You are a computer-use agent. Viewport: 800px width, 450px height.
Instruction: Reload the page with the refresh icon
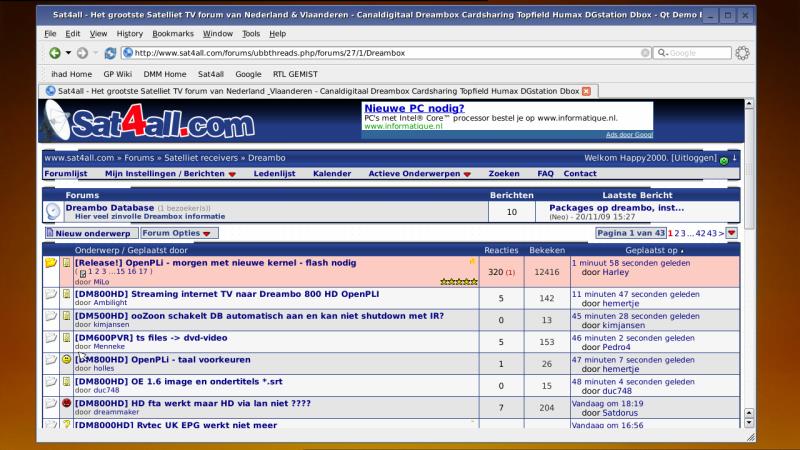[110, 53]
